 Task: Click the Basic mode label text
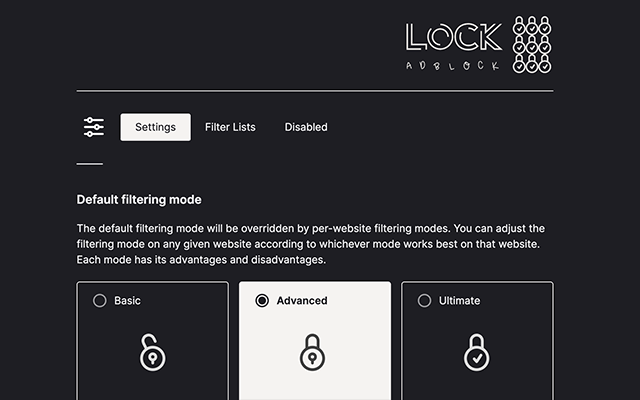pyautogui.click(x=128, y=300)
